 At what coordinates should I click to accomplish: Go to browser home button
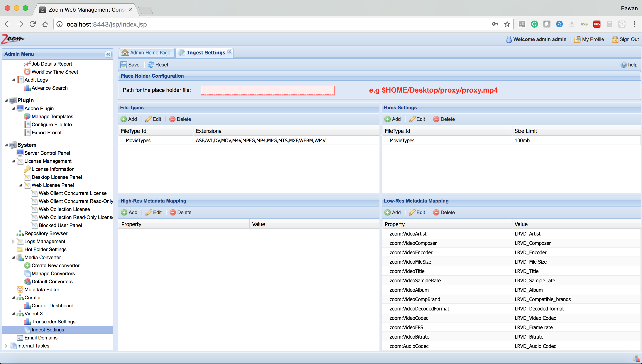click(45, 24)
